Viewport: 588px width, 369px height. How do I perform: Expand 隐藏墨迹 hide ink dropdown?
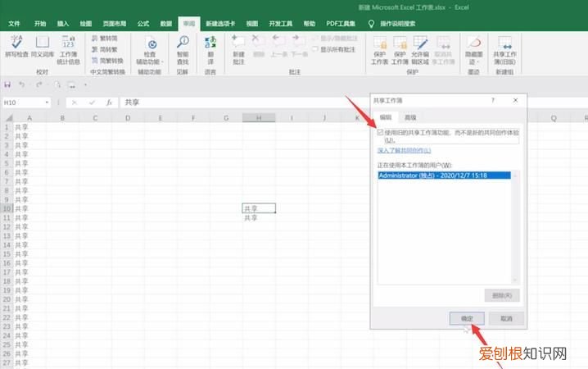point(473,50)
